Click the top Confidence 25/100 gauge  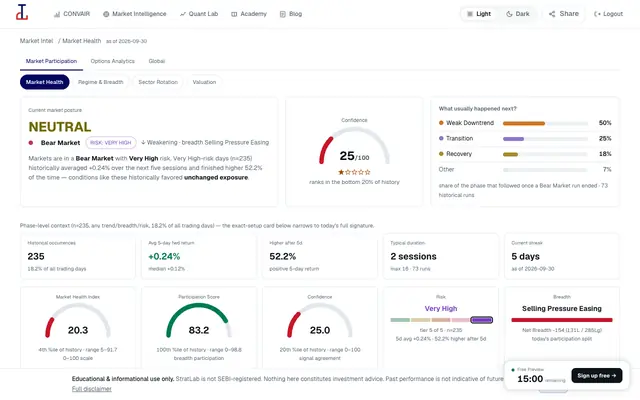[354, 147]
